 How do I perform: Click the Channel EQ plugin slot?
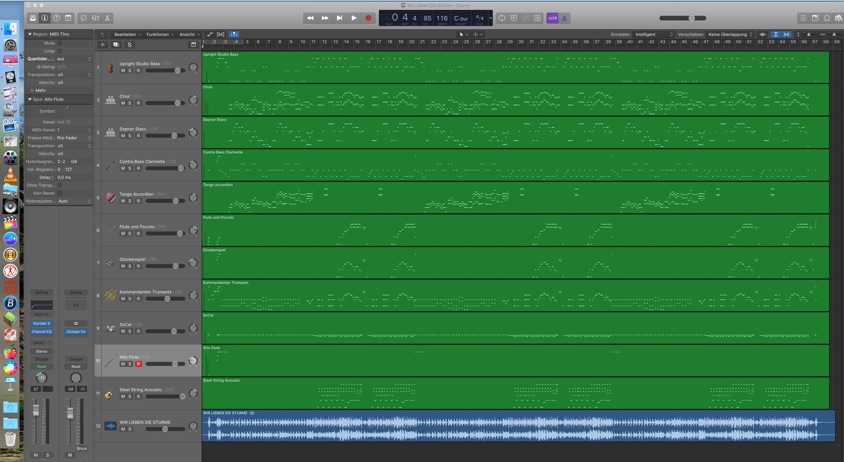41,332
